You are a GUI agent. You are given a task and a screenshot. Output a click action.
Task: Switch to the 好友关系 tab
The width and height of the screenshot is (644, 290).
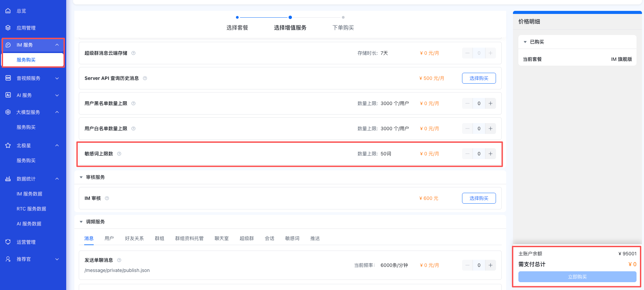coord(134,238)
